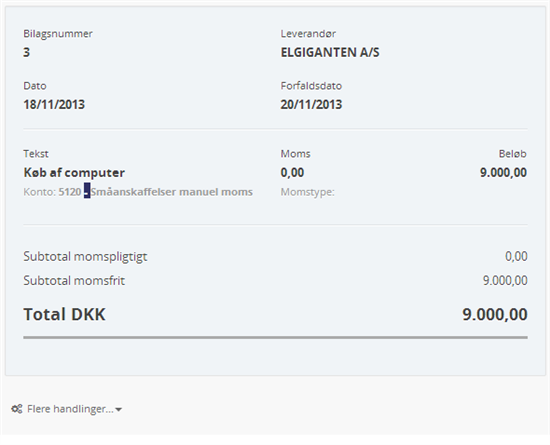
Task: Click the due date 20/11/2013
Action: (x=311, y=104)
